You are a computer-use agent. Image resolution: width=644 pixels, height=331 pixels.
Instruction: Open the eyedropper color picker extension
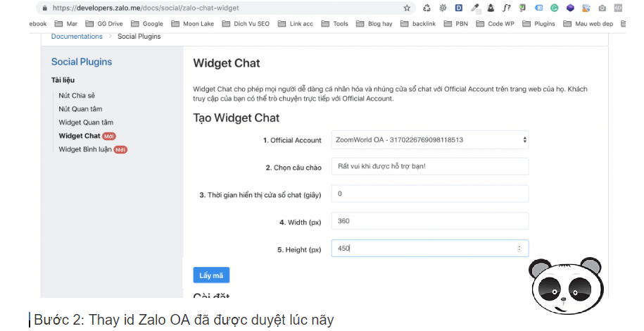474,8
